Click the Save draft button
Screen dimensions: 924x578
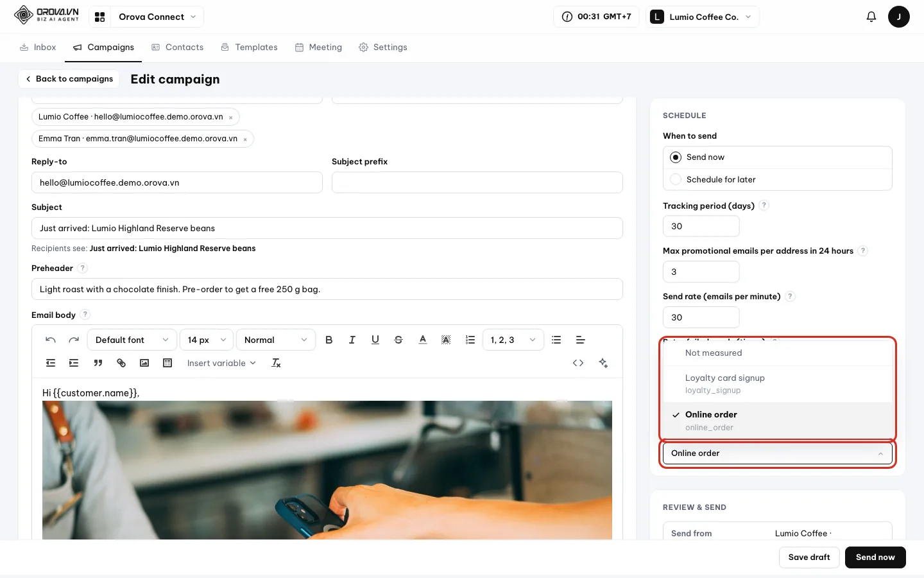click(809, 557)
